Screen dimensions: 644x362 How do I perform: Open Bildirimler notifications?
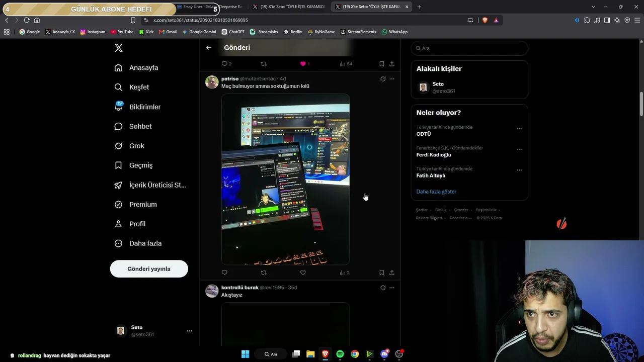137,107
